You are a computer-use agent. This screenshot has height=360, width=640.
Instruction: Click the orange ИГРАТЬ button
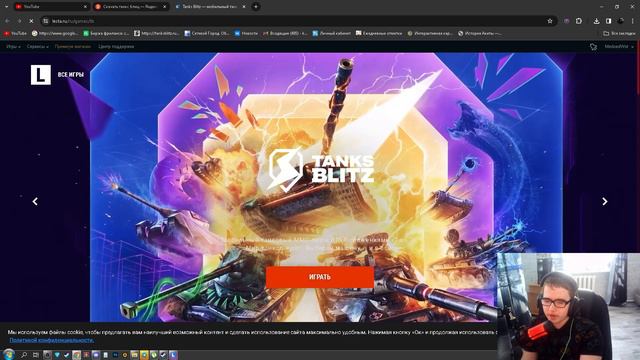[320, 277]
